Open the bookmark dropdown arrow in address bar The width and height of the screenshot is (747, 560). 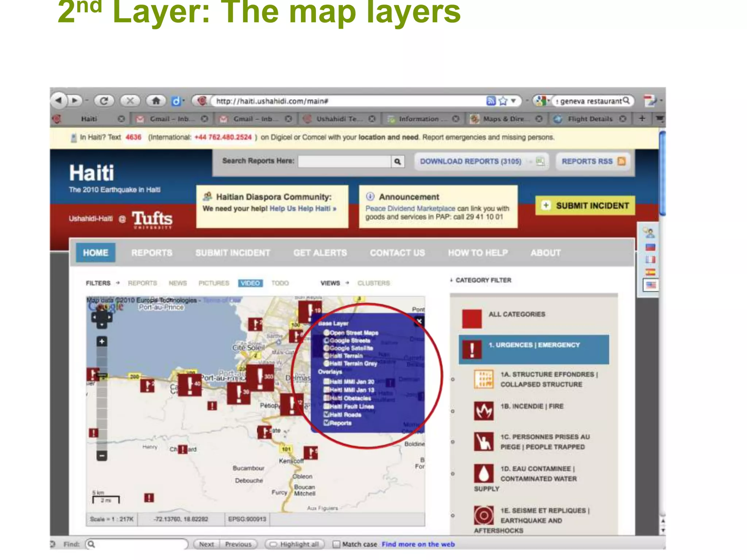click(x=513, y=101)
